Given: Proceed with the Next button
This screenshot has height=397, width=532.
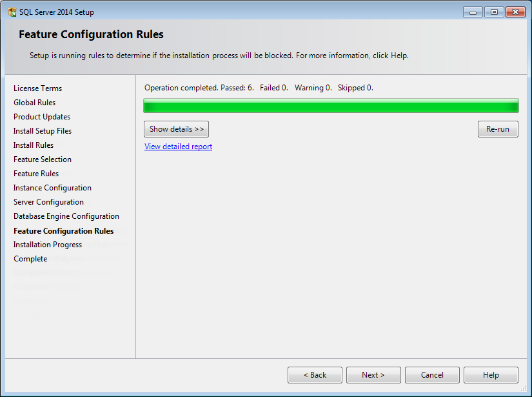Looking at the screenshot, I should tap(373, 375).
